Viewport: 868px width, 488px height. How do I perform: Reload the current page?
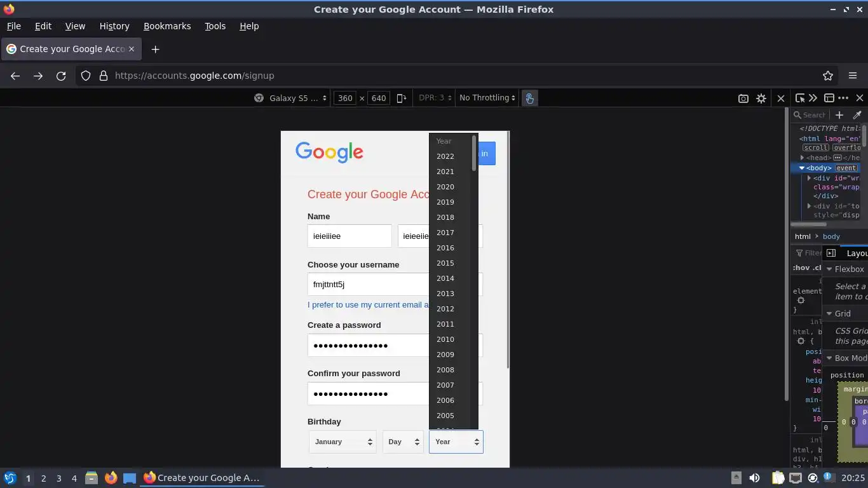(61, 76)
